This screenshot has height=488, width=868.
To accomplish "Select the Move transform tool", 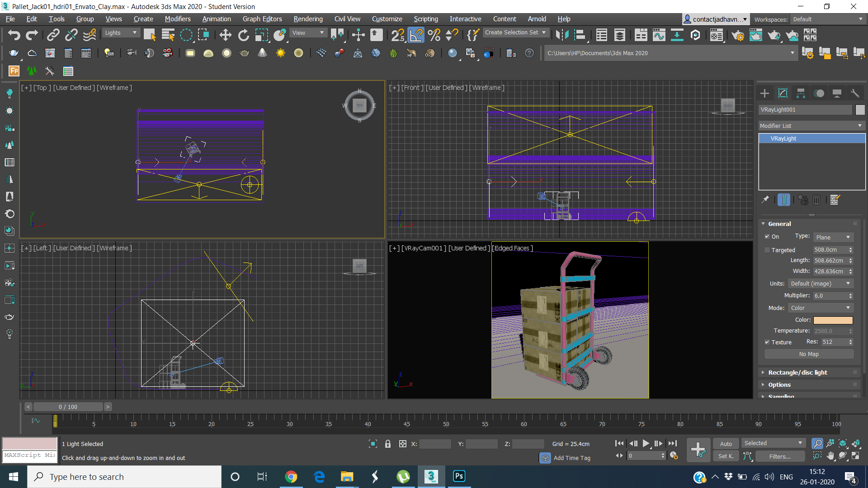I will click(x=225, y=35).
